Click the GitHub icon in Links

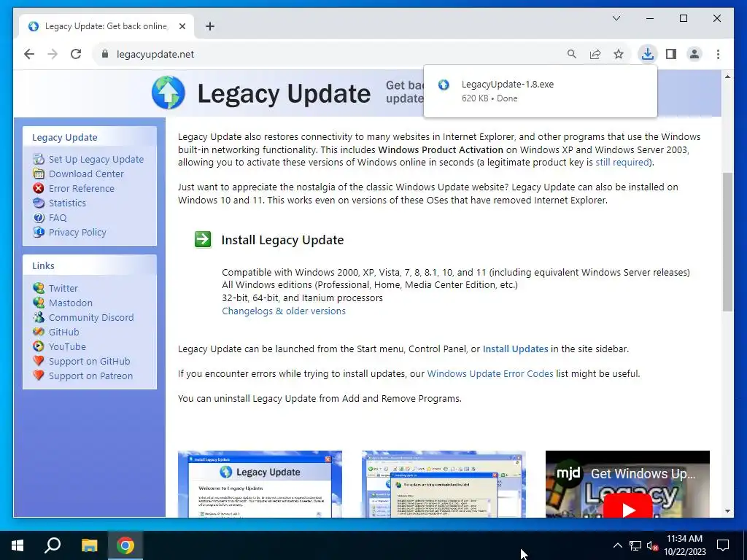coord(39,332)
